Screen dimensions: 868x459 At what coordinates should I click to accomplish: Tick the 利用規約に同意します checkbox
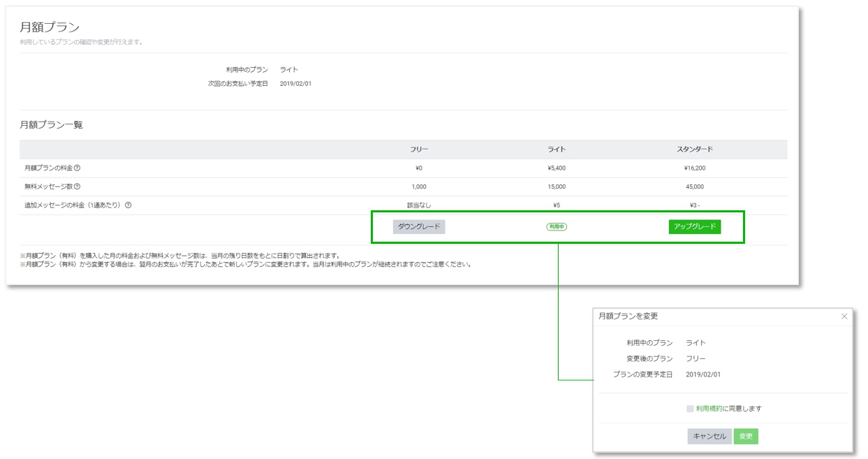690,409
